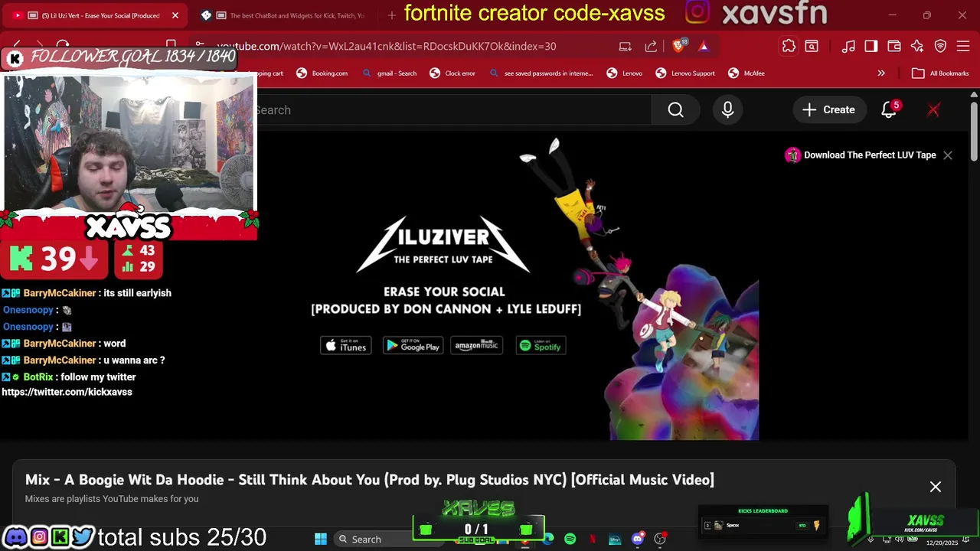Open the Extensions puzzle icon
The width and height of the screenshot is (980, 551).
point(789,47)
